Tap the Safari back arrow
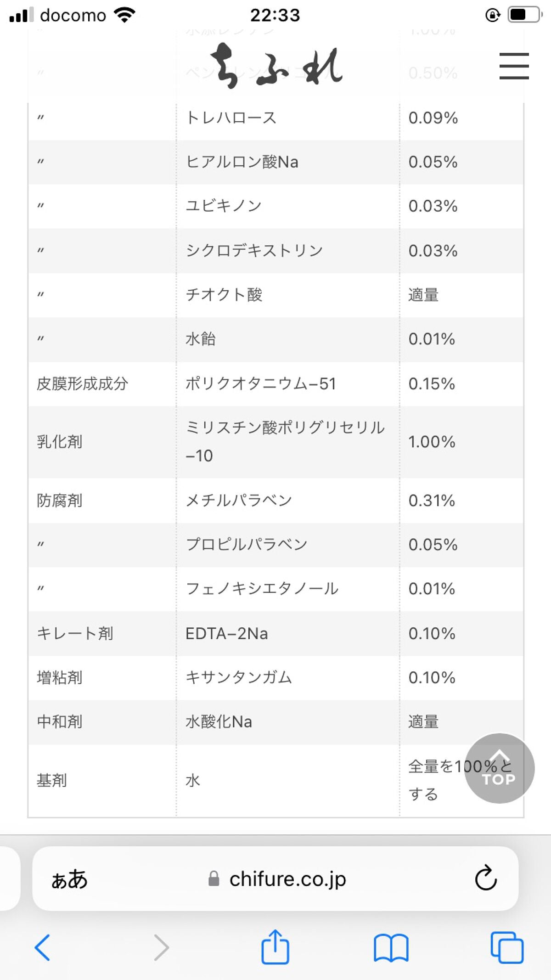This screenshot has width=551, height=980. pyautogui.click(x=43, y=947)
